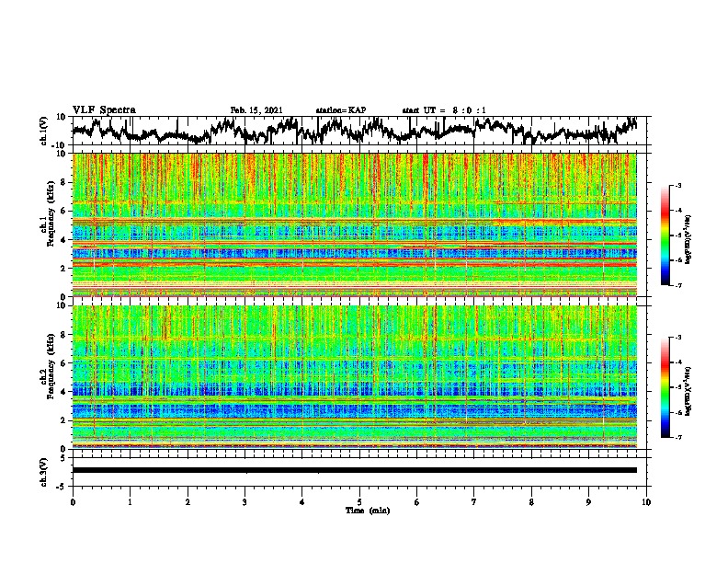Click the ch.1 spectrogram color scale bar
The image size is (728, 563).
pyautogui.click(x=665, y=236)
